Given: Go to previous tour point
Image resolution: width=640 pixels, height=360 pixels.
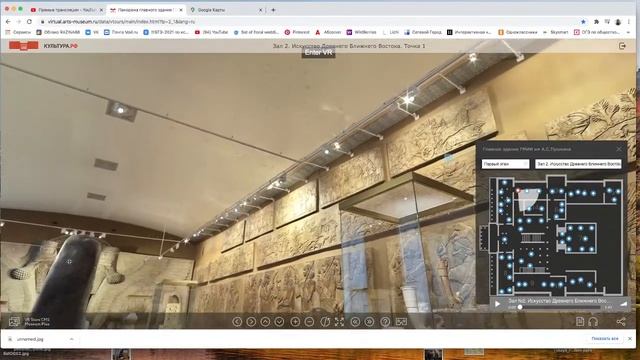Looking at the screenshot, I should pos(355,322).
